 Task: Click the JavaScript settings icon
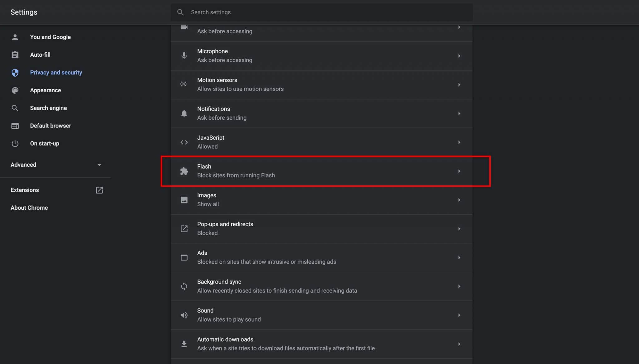(x=184, y=142)
